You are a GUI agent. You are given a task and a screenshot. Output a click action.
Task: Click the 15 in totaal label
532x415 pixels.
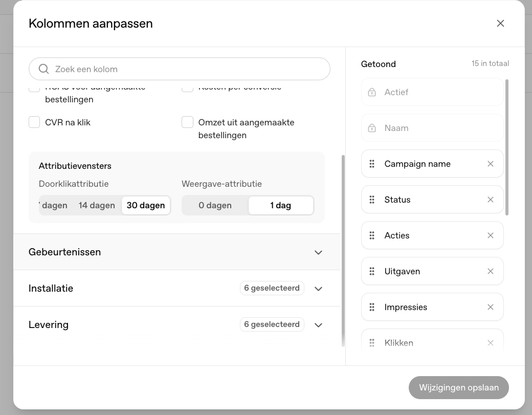click(x=490, y=63)
